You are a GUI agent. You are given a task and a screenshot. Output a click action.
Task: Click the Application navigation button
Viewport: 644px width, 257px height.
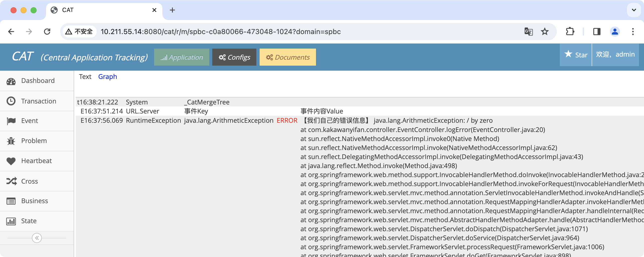click(181, 57)
